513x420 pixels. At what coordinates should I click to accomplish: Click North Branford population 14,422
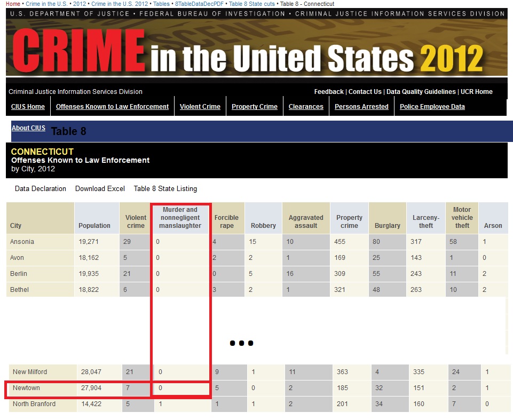coord(91,404)
